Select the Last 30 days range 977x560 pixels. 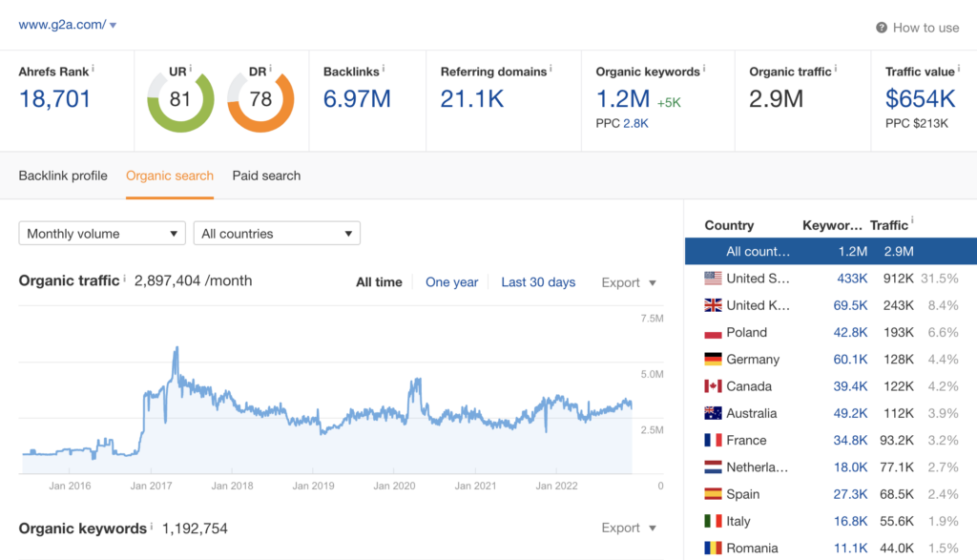pos(538,282)
